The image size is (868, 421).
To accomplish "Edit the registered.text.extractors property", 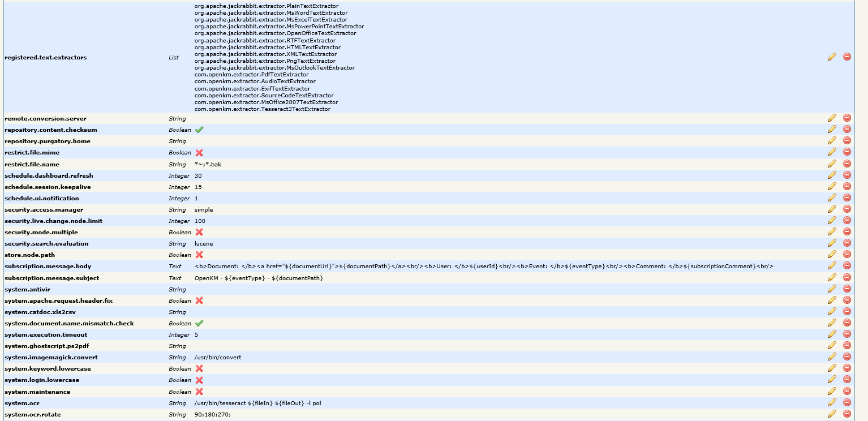I will tap(831, 57).
